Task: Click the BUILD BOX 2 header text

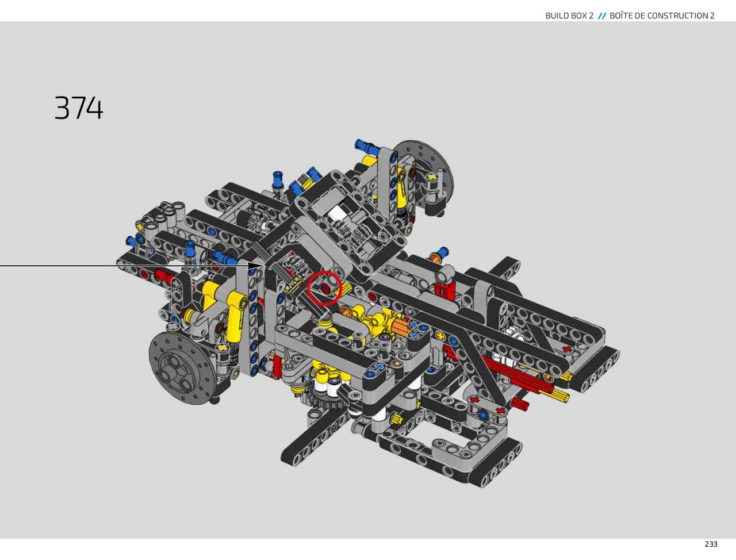Action: 569,16
